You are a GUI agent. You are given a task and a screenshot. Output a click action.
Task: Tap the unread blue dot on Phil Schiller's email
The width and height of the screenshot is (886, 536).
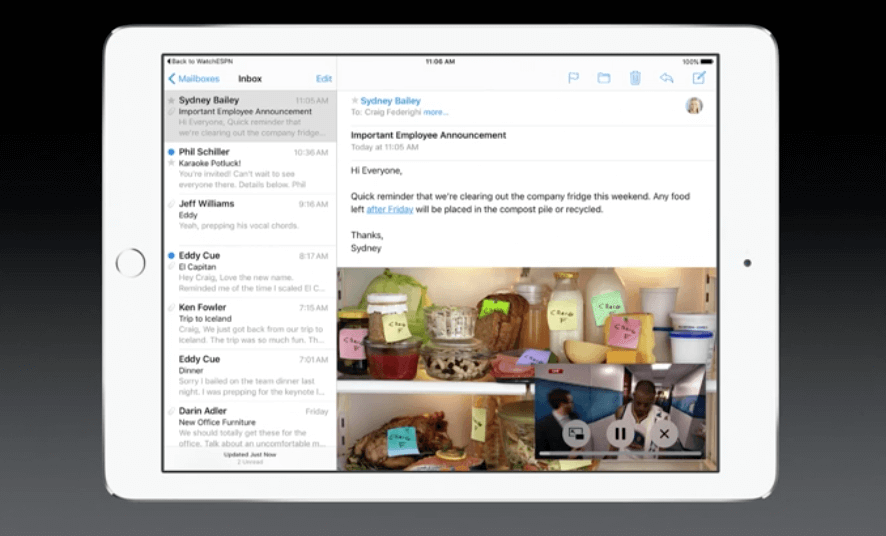(x=171, y=152)
